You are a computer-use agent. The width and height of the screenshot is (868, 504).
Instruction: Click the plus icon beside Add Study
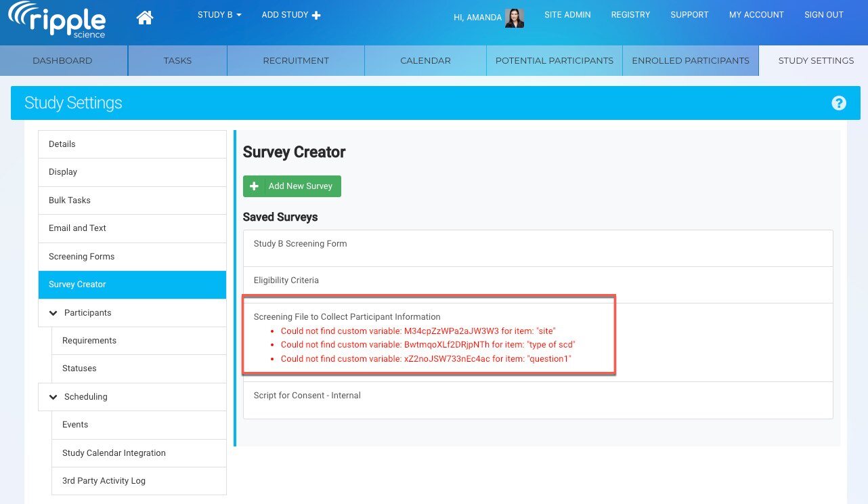tap(316, 15)
